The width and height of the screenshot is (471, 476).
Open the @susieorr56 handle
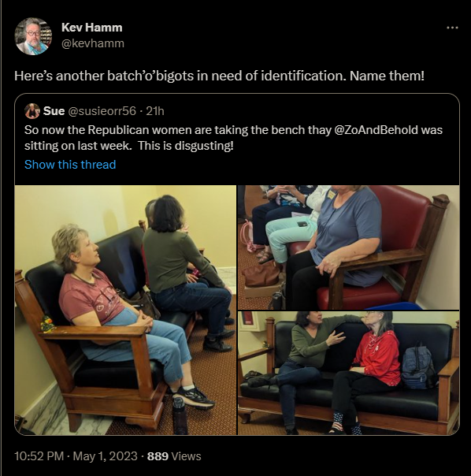[x=102, y=111]
